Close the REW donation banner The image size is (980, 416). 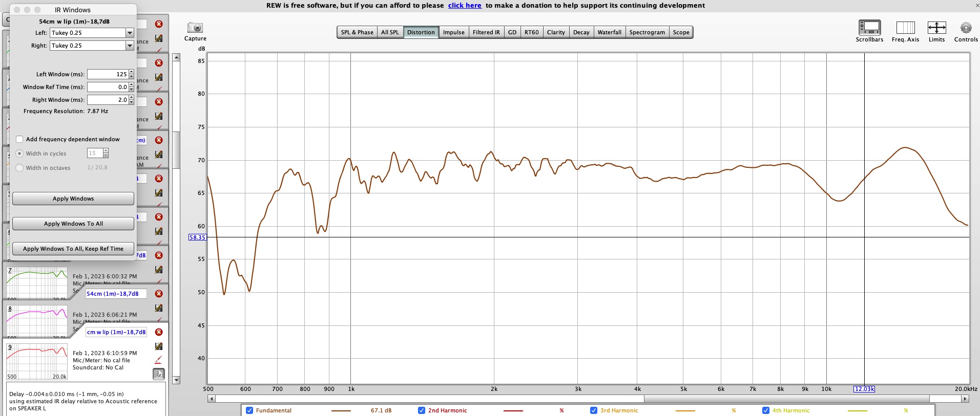pyautogui.click(x=976, y=5)
